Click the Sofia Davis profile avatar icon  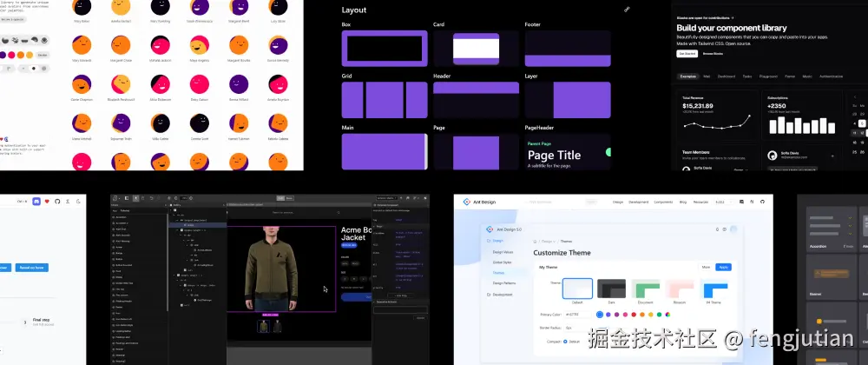773,156
